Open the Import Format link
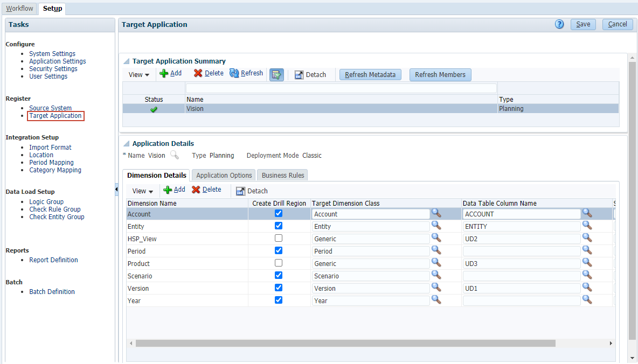Viewport: 638px width, 364px height. 50,148
